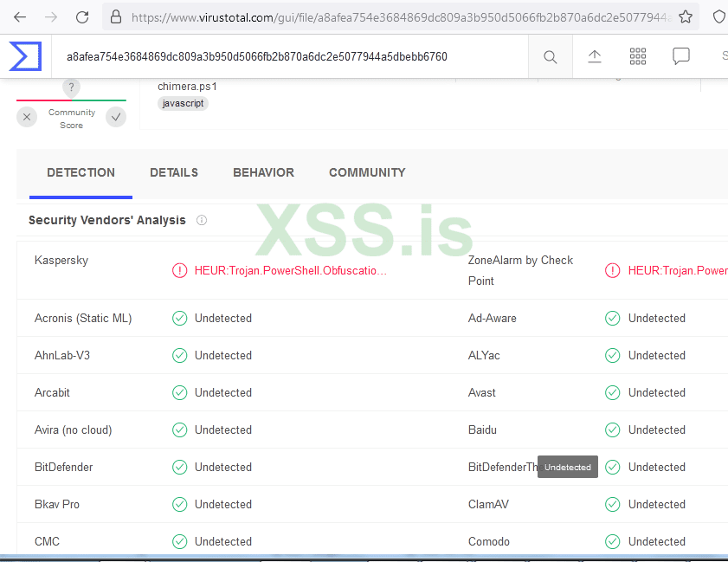The image size is (728, 562).
Task: Click the BitDefenderTheta vendor name
Action: pos(503,467)
